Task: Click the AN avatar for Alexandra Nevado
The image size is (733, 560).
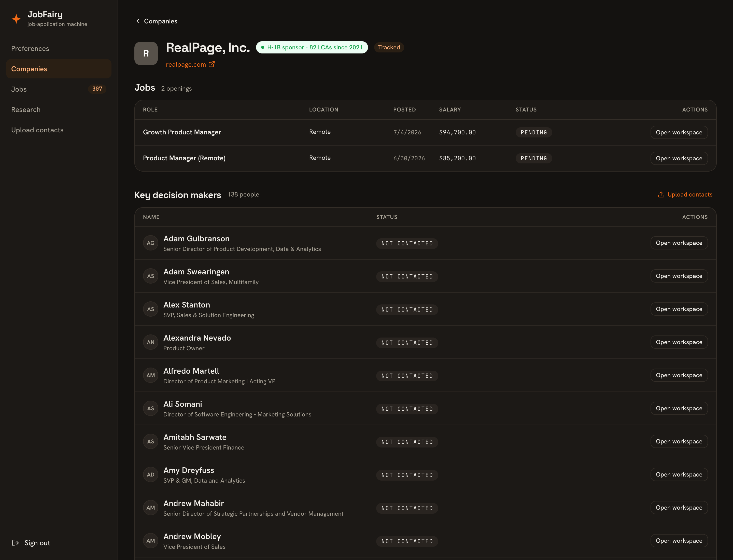Action: point(151,342)
